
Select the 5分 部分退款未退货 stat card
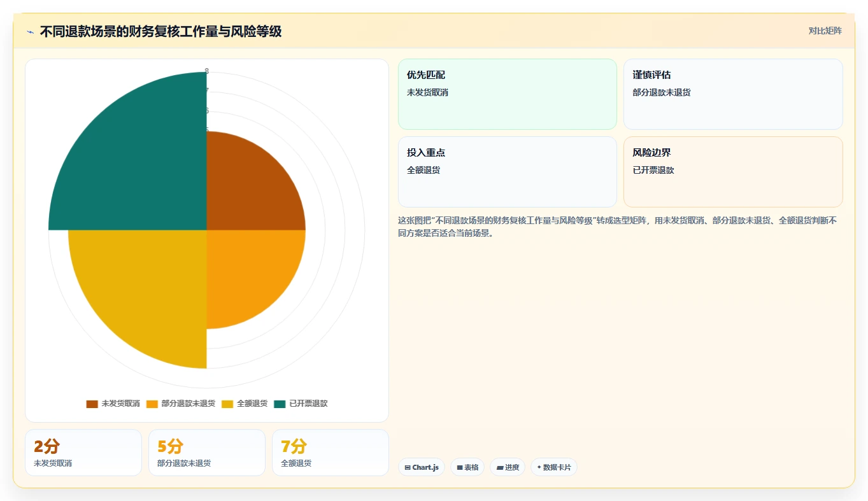[207, 453]
